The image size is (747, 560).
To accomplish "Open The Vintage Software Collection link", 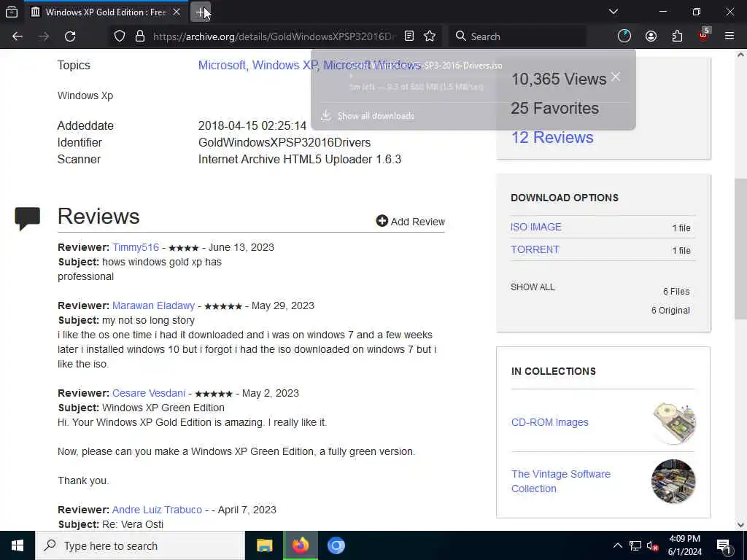I will [x=561, y=481].
